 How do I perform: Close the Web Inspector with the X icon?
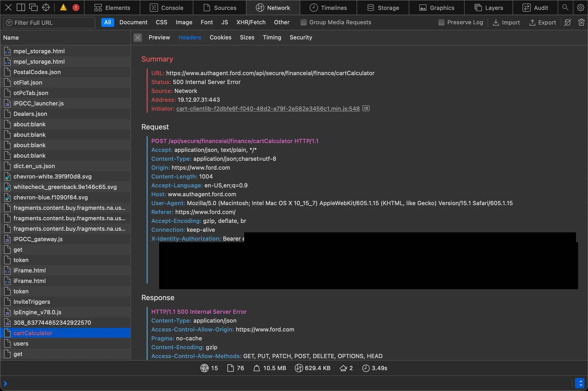pyautogui.click(x=8, y=8)
